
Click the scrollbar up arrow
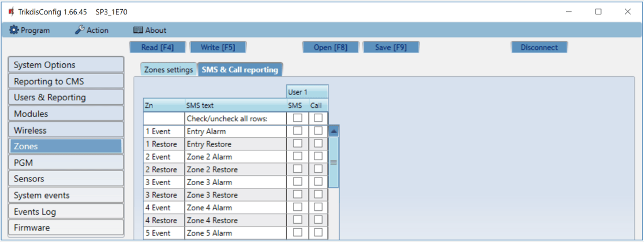[334, 131]
